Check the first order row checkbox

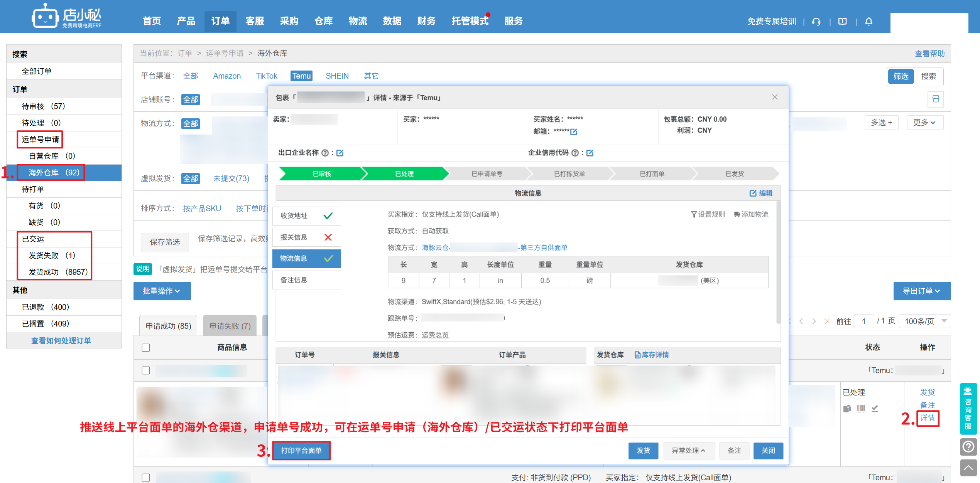(146, 370)
